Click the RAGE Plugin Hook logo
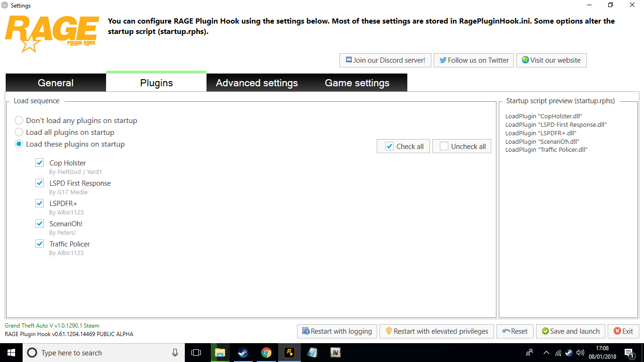 (x=52, y=33)
